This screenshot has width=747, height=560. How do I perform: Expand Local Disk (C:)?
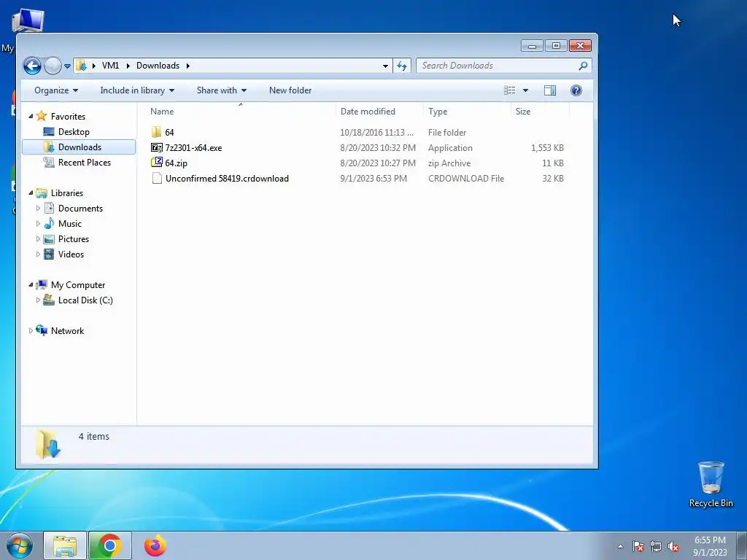tap(38, 300)
